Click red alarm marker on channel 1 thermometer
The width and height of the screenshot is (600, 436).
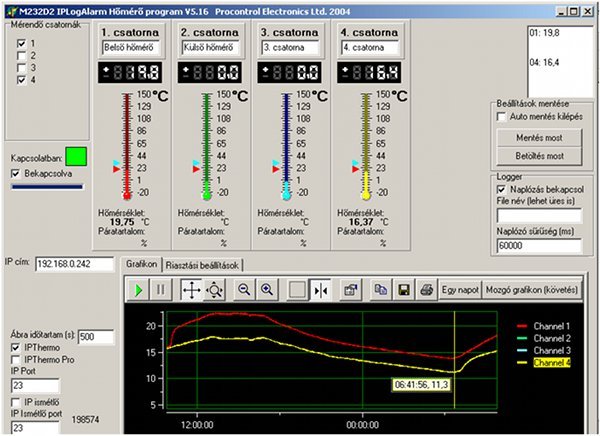point(116,169)
